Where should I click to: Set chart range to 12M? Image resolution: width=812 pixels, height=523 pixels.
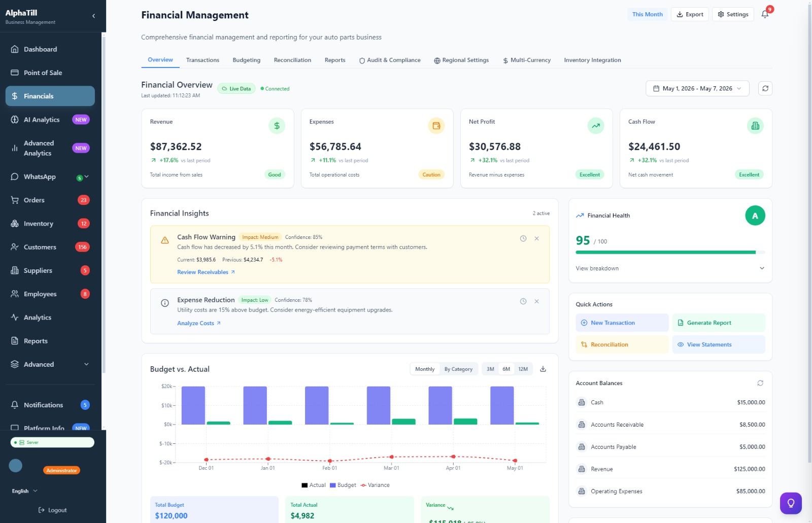click(523, 369)
